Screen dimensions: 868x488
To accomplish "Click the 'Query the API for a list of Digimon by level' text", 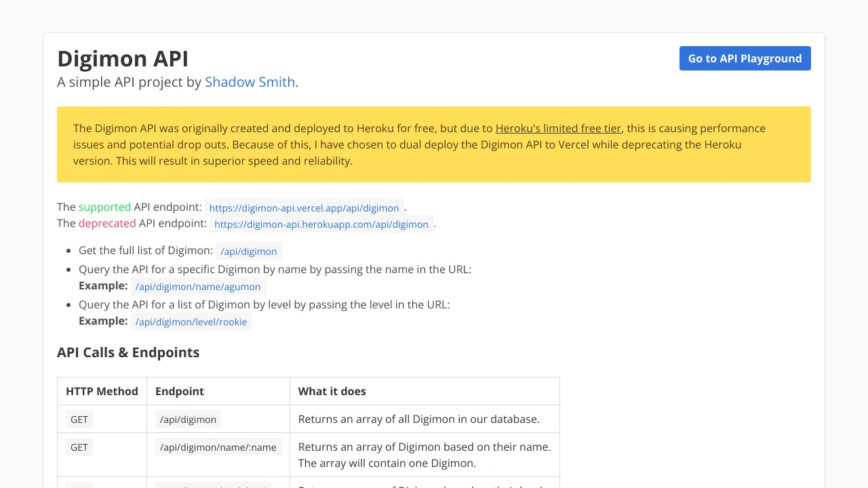I will (x=264, y=304).
